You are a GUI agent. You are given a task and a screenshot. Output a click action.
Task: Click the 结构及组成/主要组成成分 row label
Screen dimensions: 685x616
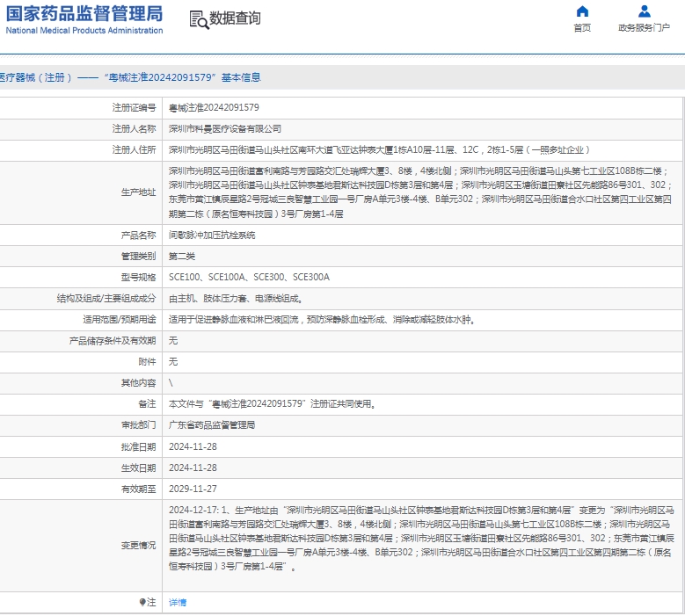pos(106,299)
